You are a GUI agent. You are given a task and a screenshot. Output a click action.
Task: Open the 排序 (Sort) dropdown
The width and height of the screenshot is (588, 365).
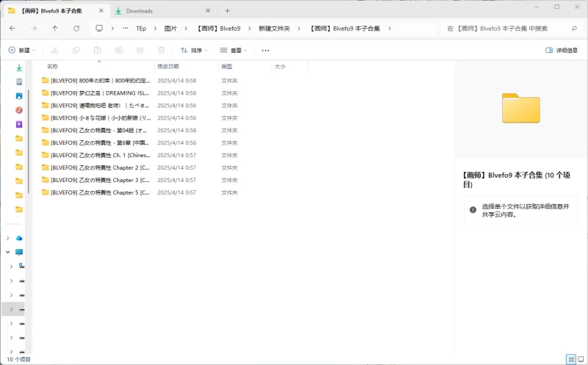(x=194, y=51)
